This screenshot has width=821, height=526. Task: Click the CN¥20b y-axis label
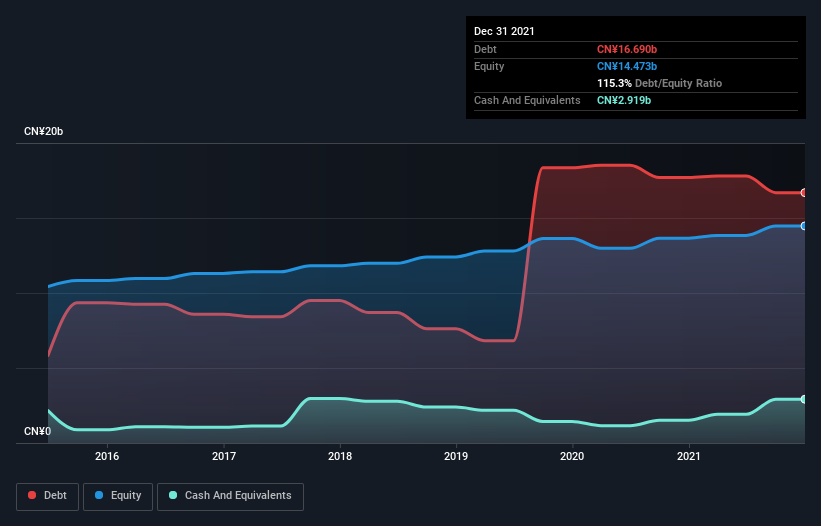tap(43, 131)
